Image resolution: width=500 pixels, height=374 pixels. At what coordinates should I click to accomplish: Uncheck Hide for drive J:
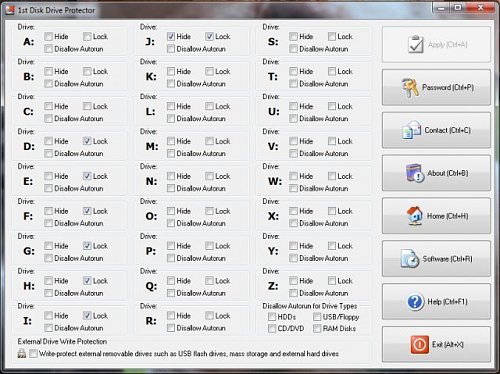pyautogui.click(x=171, y=36)
